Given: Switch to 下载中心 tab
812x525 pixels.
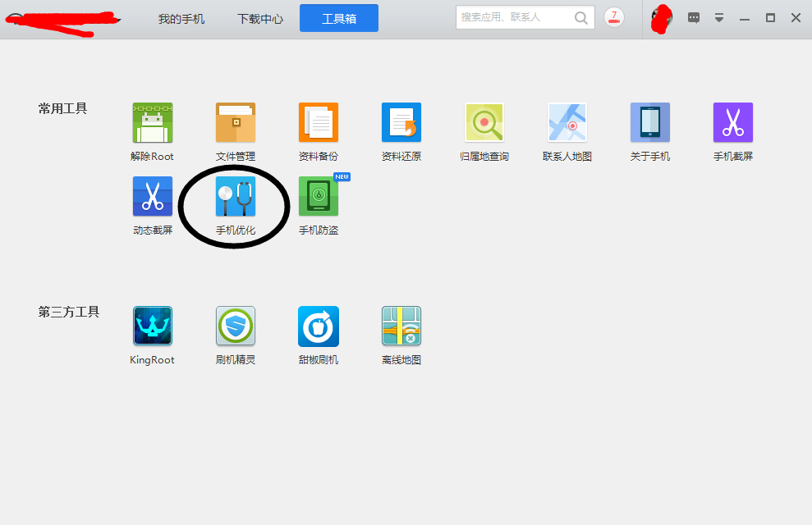Looking at the screenshot, I should tap(260, 19).
